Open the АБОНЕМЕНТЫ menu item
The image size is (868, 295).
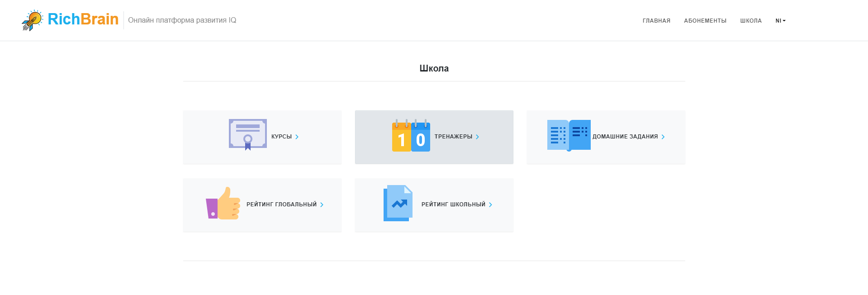click(705, 21)
